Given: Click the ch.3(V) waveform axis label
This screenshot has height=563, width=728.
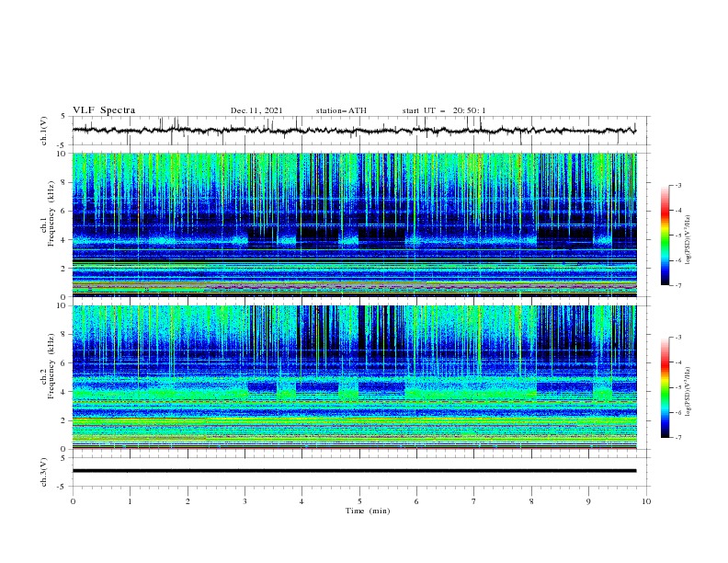Looking at the screenshot, I should (44, 472).
